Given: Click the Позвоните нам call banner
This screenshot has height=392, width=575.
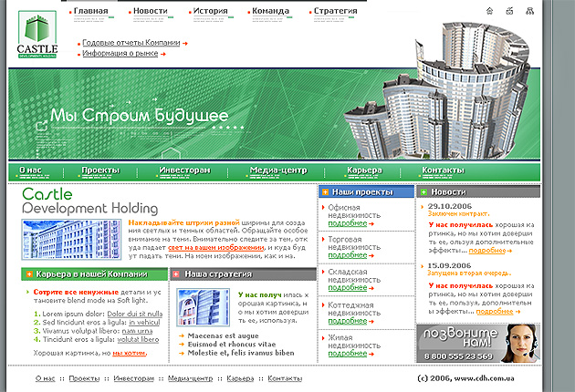Looking at the screenshot, I should click(478, 344).
